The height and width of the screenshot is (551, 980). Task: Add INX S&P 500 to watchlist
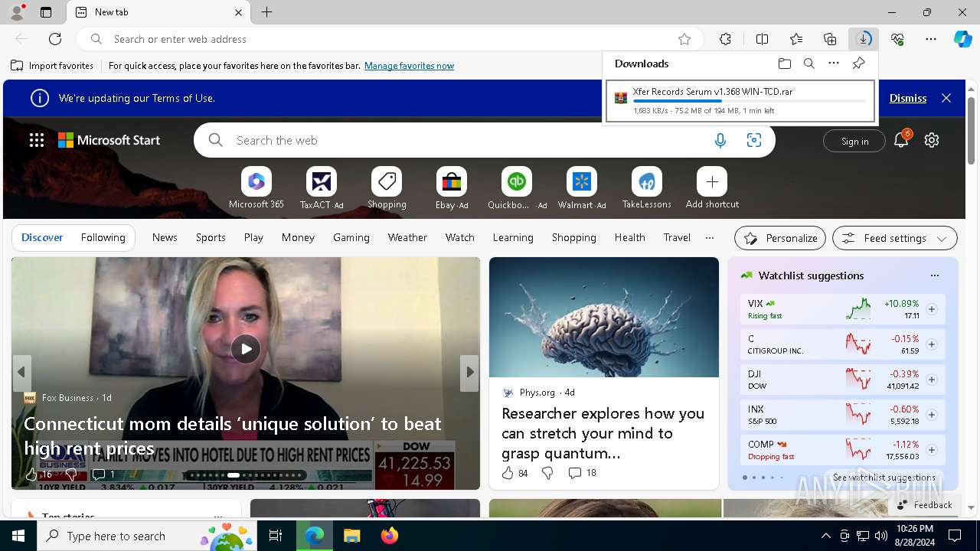point(932,415)
